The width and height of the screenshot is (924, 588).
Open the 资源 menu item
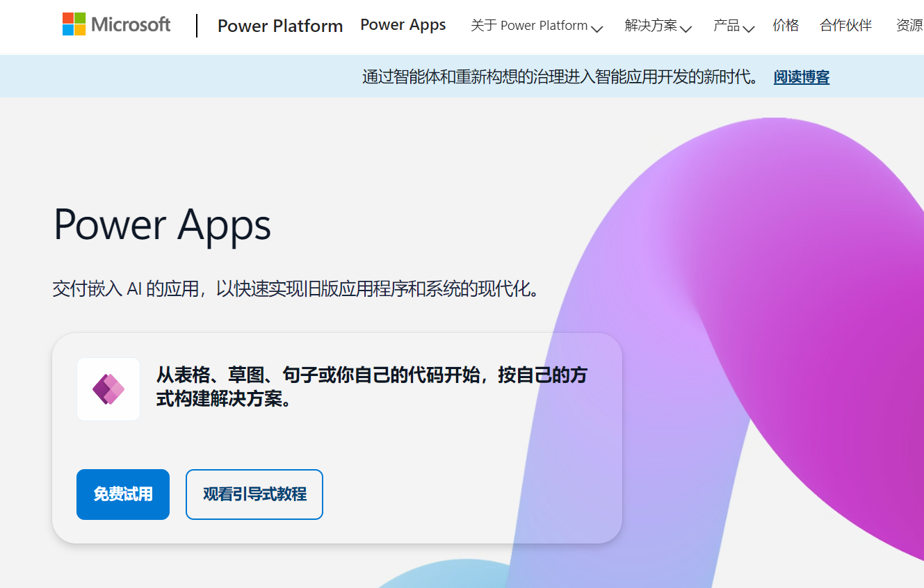[x=909, y=26]
